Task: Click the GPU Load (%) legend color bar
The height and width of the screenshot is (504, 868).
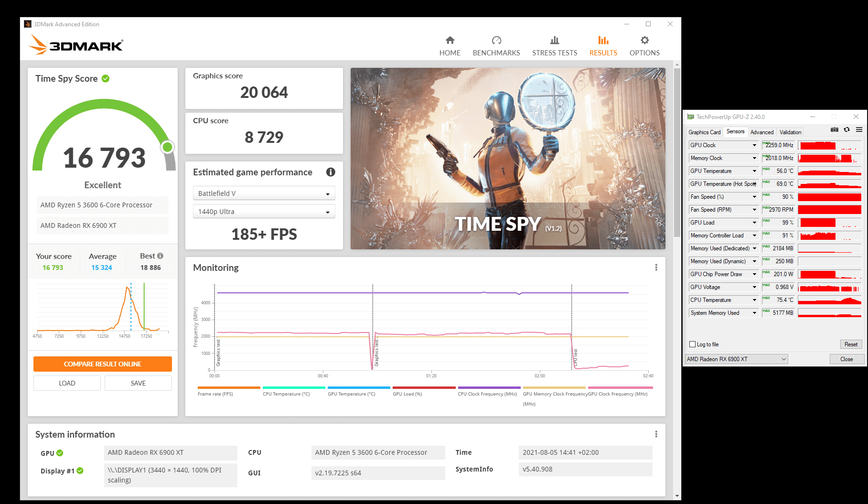Action: click(424, 387)
